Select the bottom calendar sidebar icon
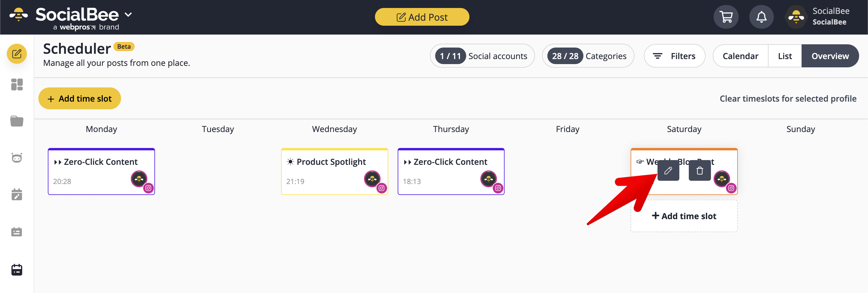 click(17, 269)
